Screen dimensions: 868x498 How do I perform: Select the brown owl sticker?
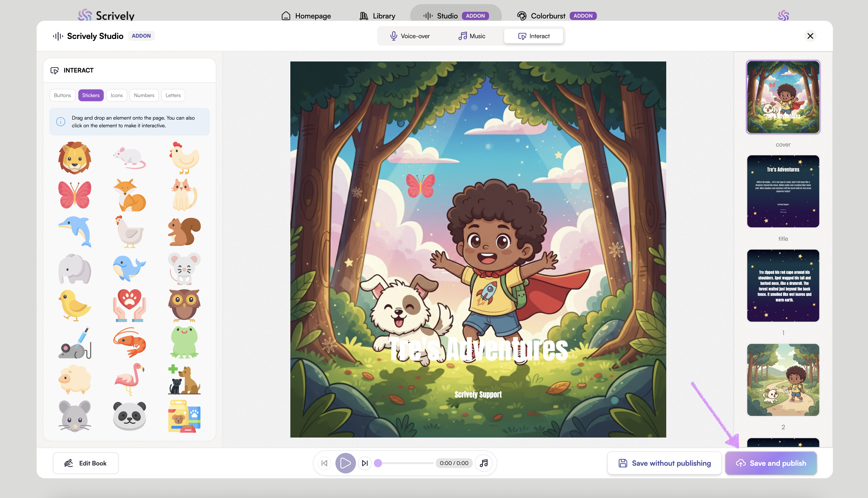coord(184,305)
